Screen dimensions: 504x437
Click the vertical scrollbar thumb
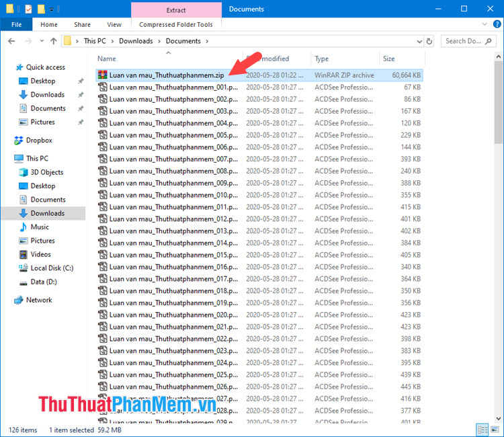point(498,102)
